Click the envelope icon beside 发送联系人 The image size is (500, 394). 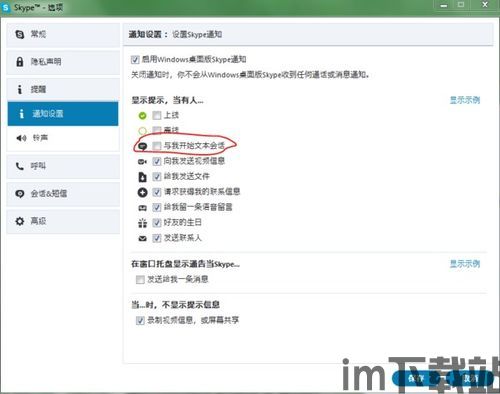point(142,238)
